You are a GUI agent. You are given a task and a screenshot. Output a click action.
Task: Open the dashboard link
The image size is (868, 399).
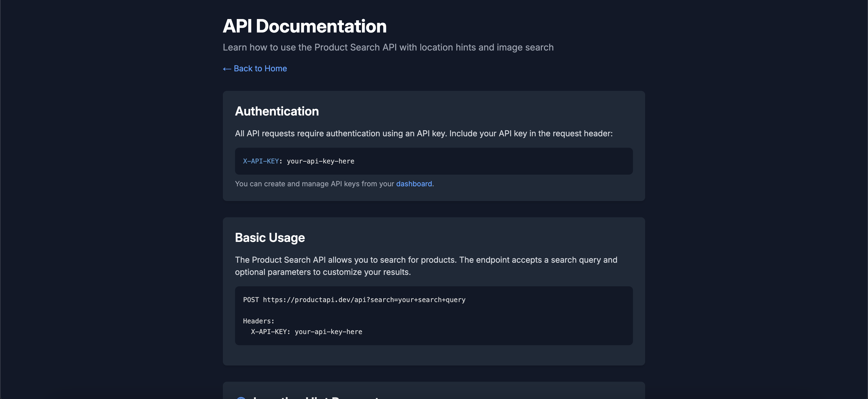coord(413,184)
